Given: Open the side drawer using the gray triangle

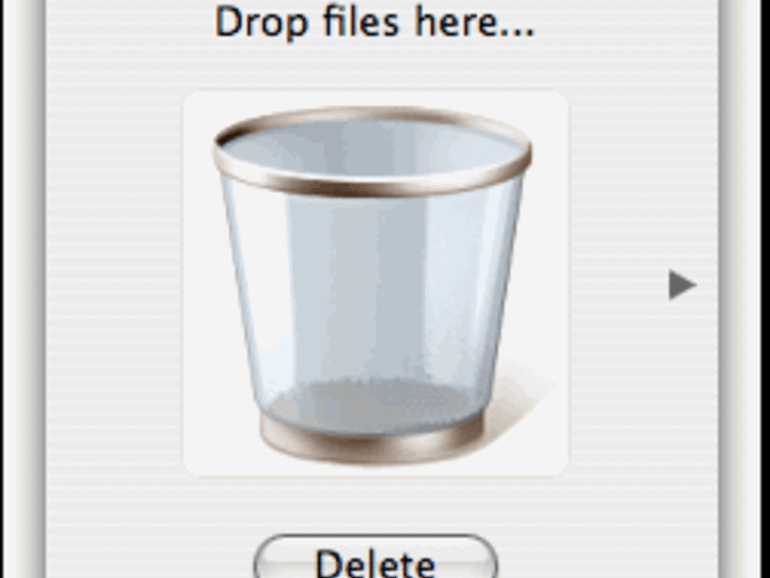Looking at the screenshot, I should pos(682,285).
